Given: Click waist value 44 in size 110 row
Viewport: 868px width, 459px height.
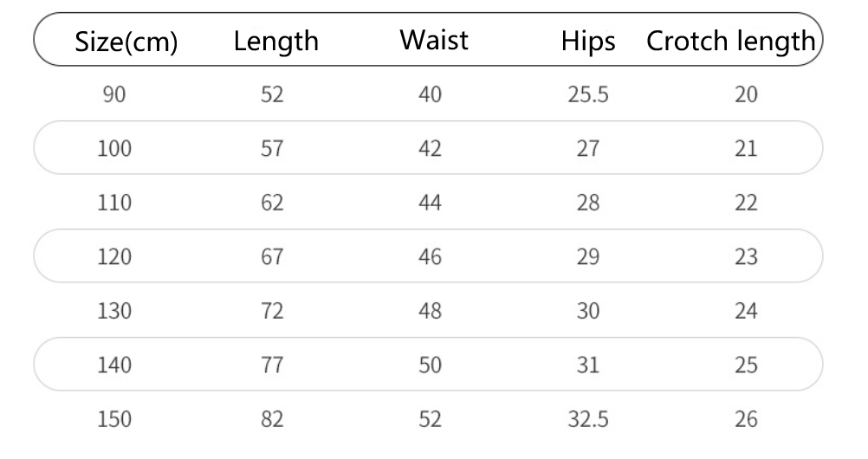Looking at the screenshot, I should pyautogui.click(x=430, y=203).
